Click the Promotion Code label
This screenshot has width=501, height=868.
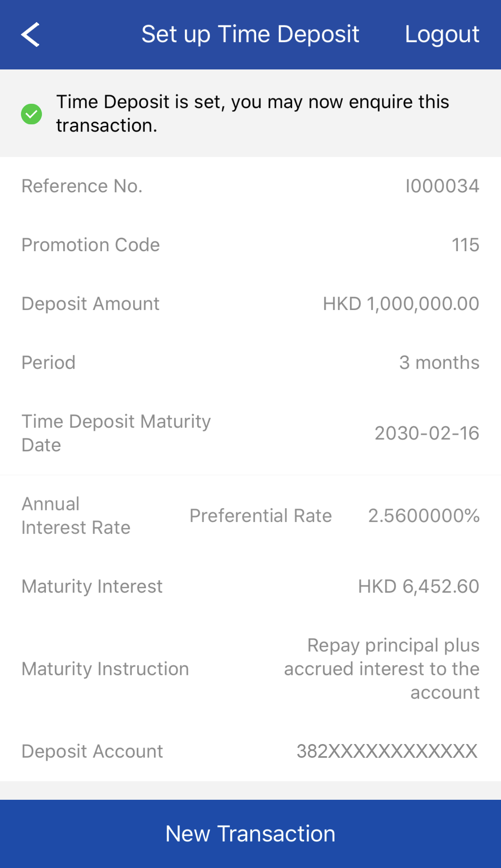91,245
